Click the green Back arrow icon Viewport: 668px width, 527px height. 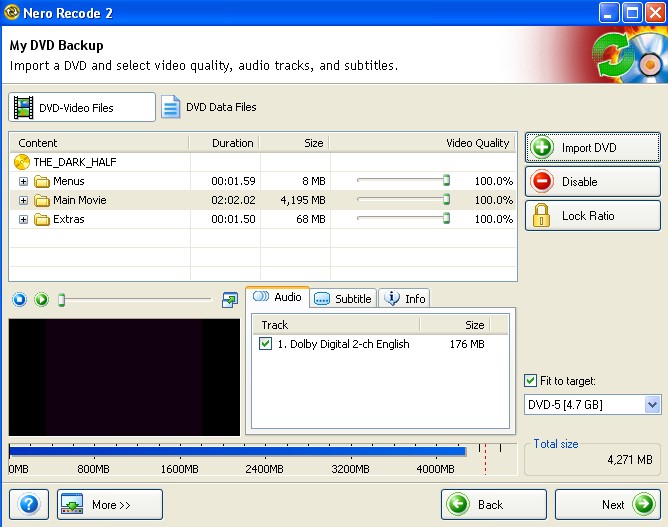point(458,504)
